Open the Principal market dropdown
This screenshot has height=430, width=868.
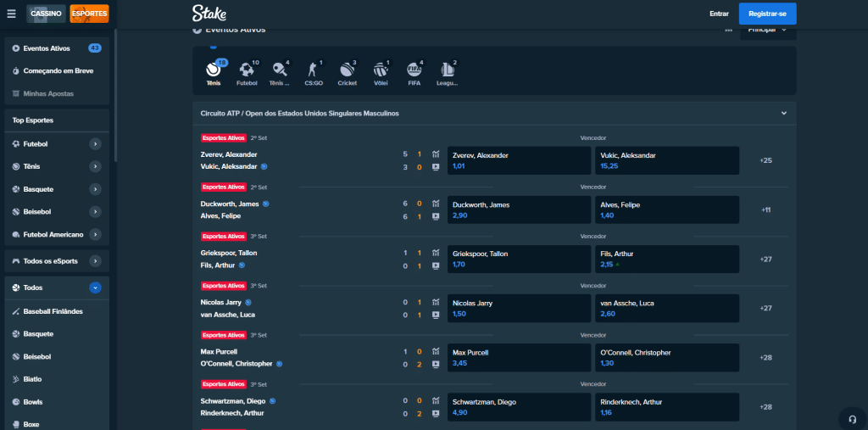point(768,30)
